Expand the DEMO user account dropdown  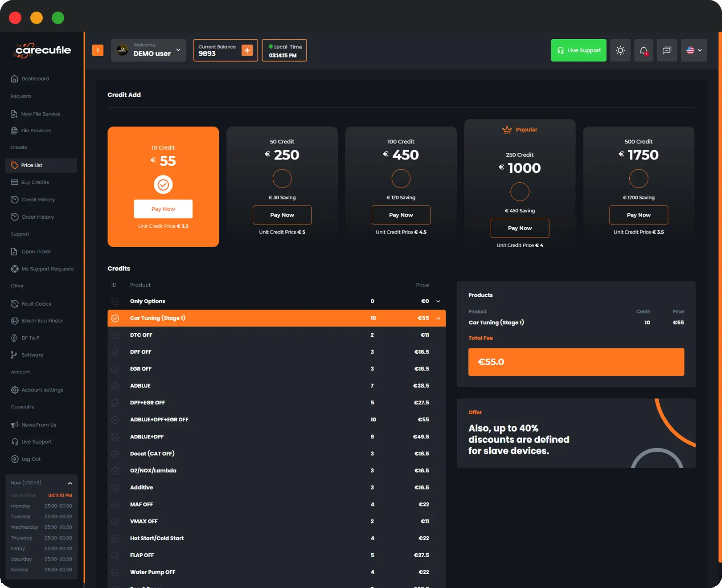click(178, 50)
